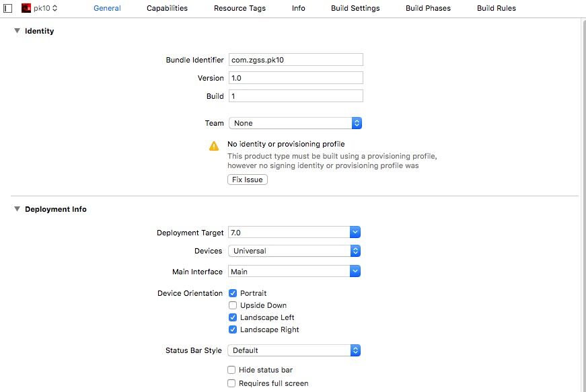Collapse the Identity section triangle
This screenshot has width=586, height=392.
point(17,31)
